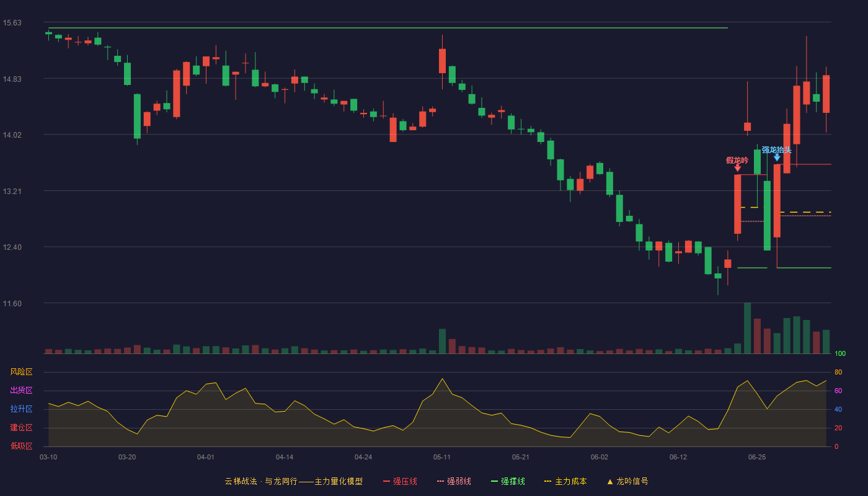Click the 03-10 date label
Viewport: 868px width, 496px height.
(48, 457)
